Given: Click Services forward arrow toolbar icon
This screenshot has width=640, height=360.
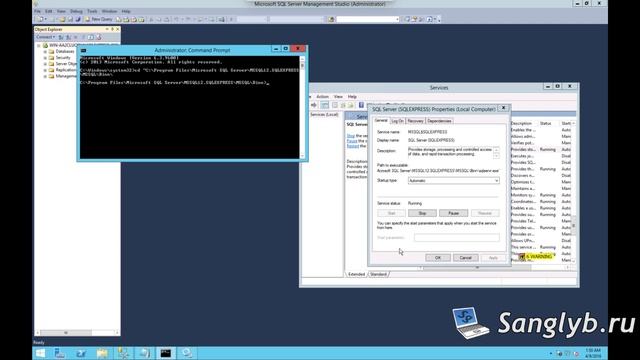Looking at the screenshot, I should tap(313, 105).
